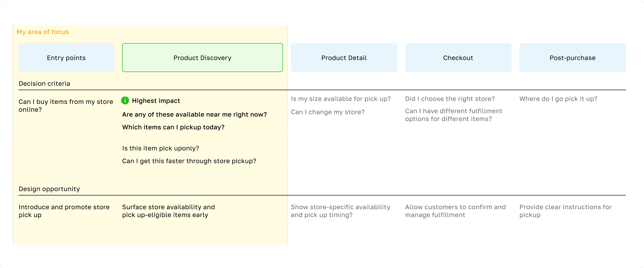Click the Design opportunity section heading
644x268 pixels.
pos(49,189)
